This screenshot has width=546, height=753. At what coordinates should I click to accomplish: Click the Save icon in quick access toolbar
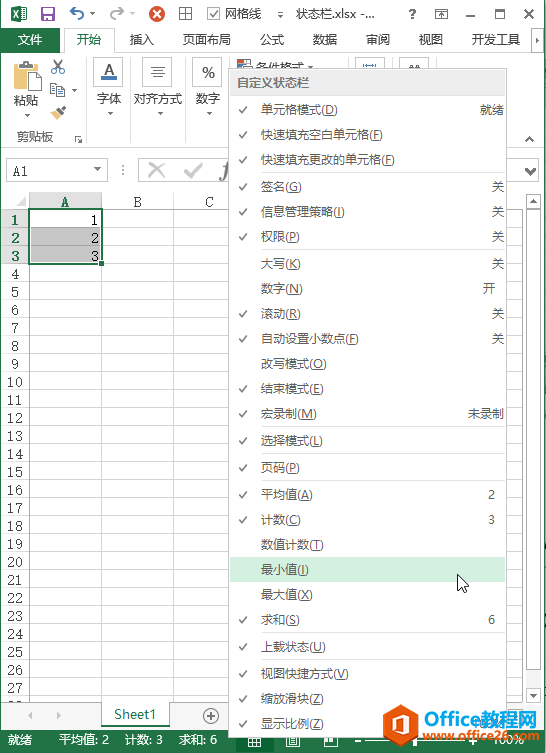pos(48,14)
